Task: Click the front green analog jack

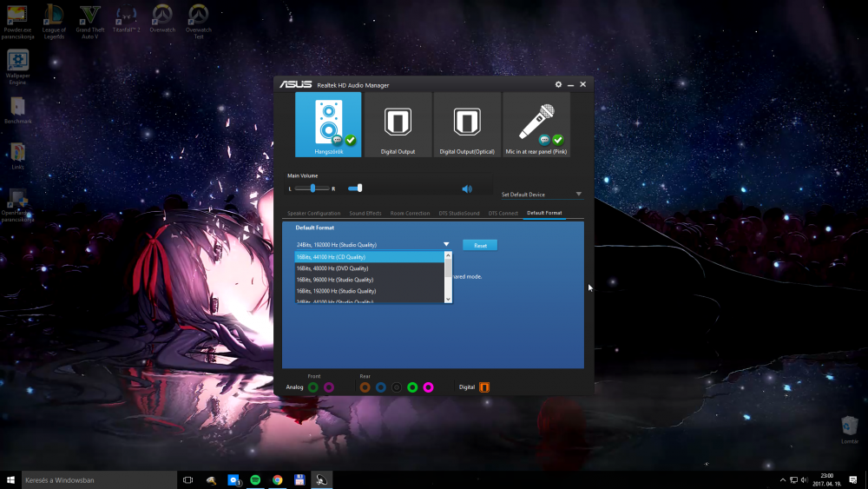Action: [312, 387]
